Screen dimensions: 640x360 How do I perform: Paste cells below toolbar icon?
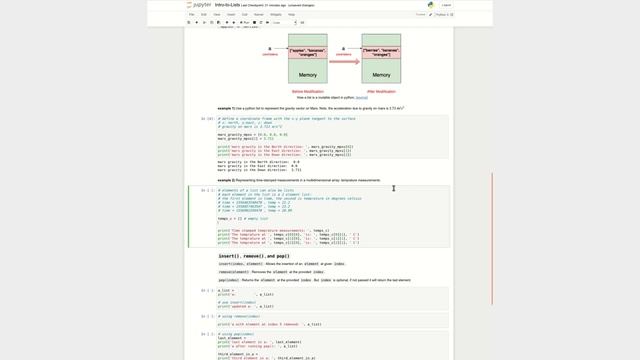point(219,22)
